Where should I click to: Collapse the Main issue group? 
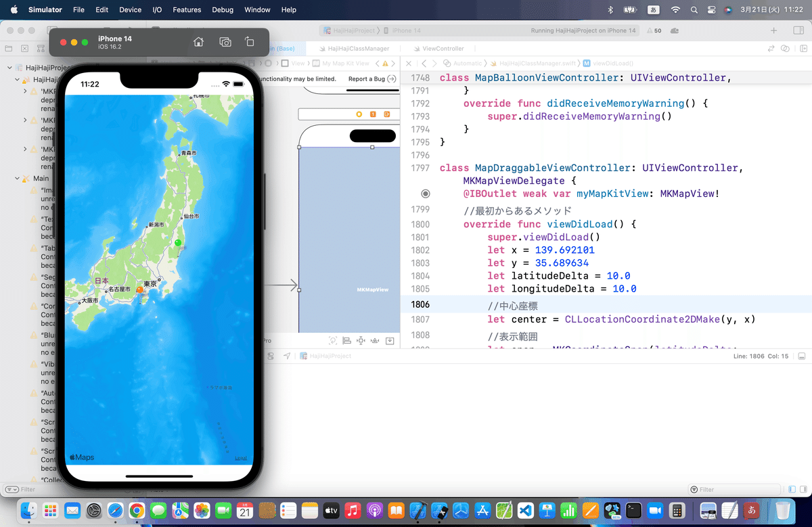click(x=18, y=178)
